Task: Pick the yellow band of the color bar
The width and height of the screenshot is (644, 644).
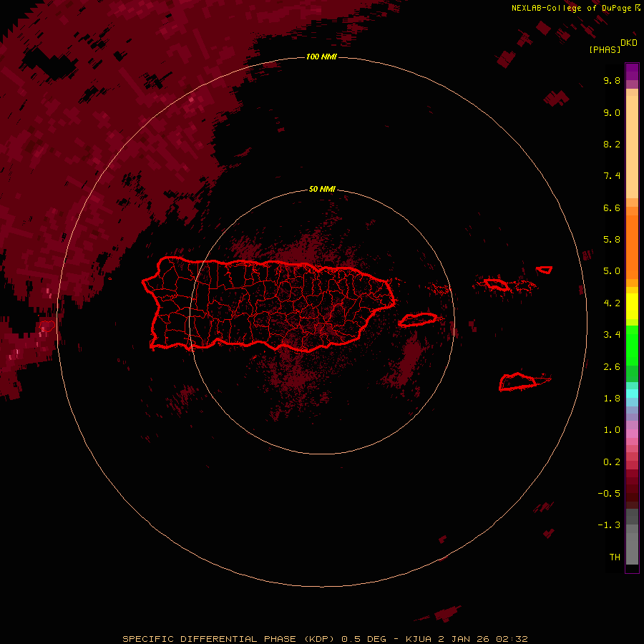Action: pyautogui.click(x=632, y=306)
